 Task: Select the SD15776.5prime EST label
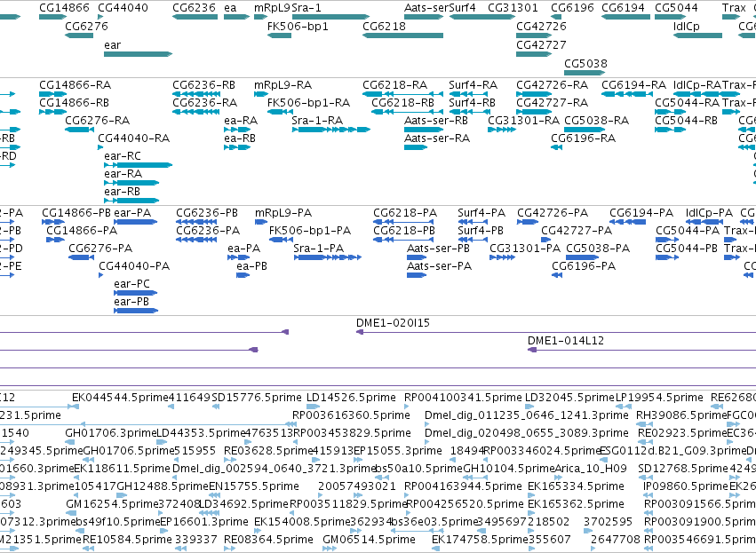point(257,398)
